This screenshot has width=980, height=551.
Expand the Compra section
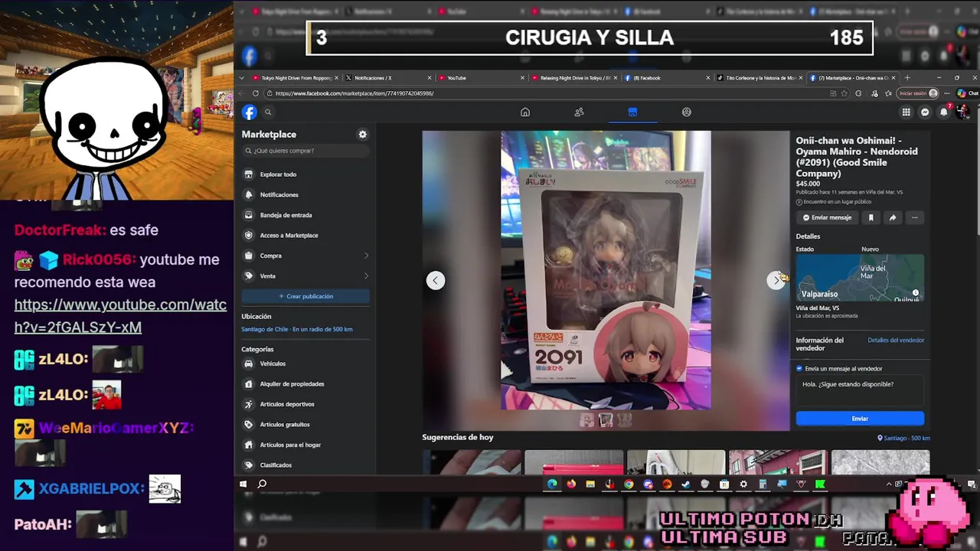pos(305,256)
